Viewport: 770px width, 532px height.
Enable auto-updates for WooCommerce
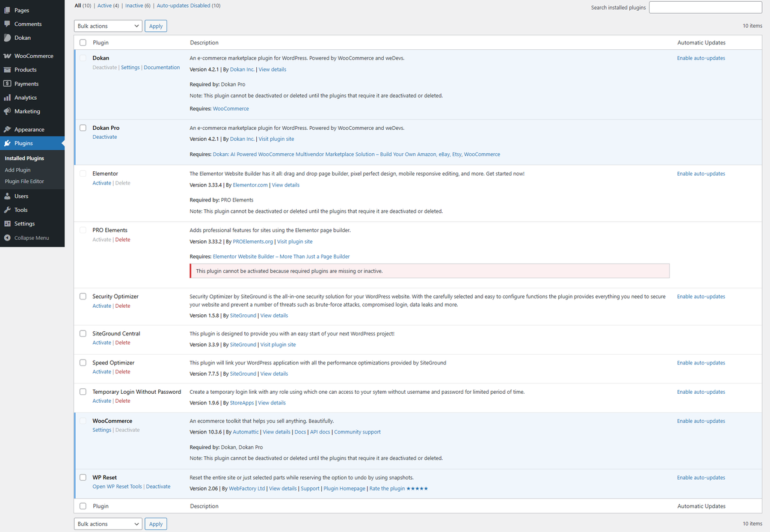pyautogui.click(x=701, y=421)
